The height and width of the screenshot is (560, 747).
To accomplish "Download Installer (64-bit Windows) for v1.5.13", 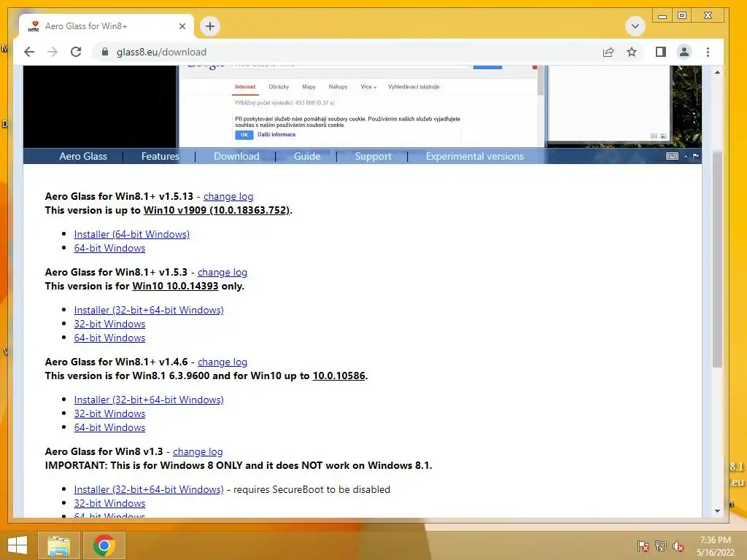I will pyautogui.click(x=131, y=234).
